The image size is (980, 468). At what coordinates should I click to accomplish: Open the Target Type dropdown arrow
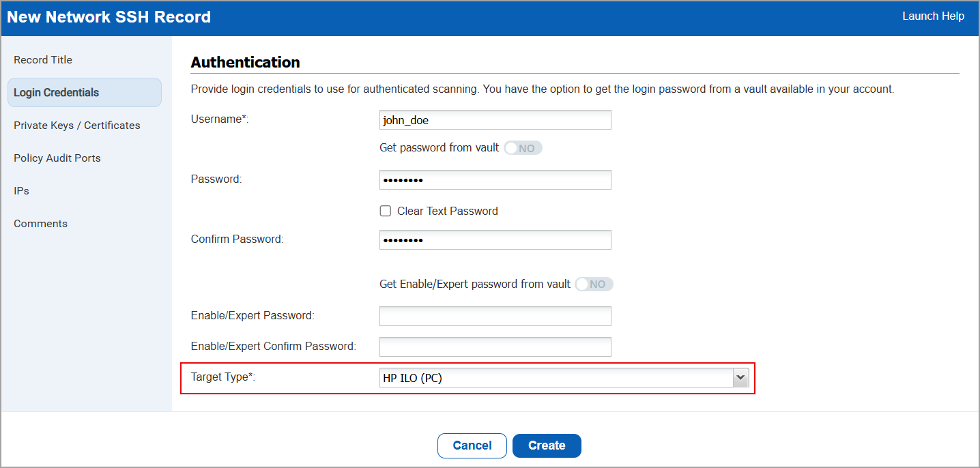(740, 378)
